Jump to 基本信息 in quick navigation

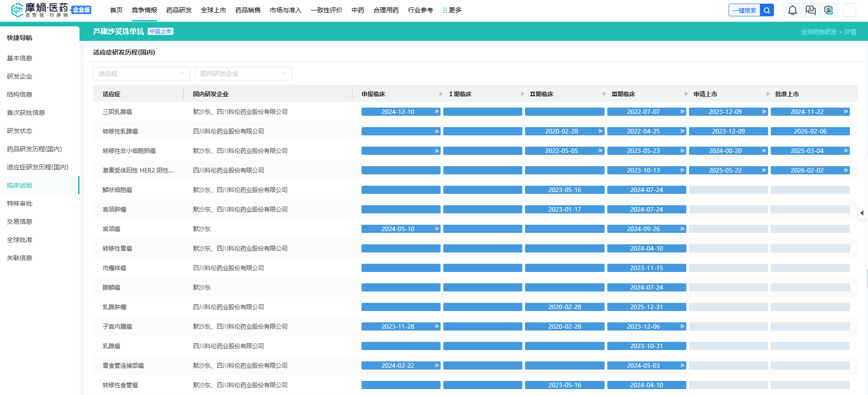pyautogui.click(x=20, y=58)
